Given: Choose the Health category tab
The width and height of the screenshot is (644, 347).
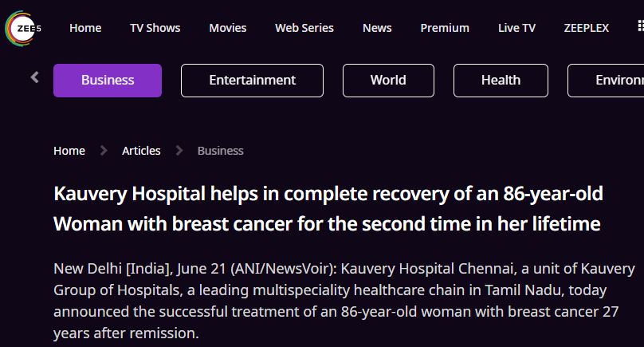Looking at the screenshot, I should tap(501, 81).
